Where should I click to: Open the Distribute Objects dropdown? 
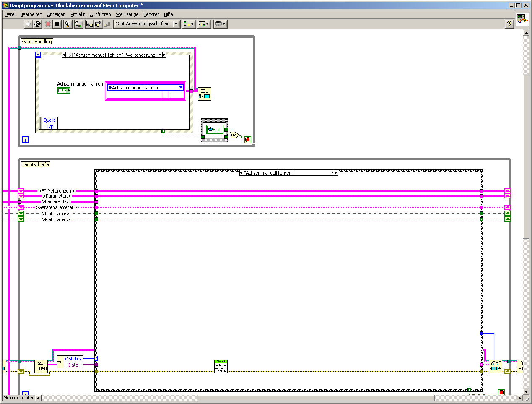[204, 24]
